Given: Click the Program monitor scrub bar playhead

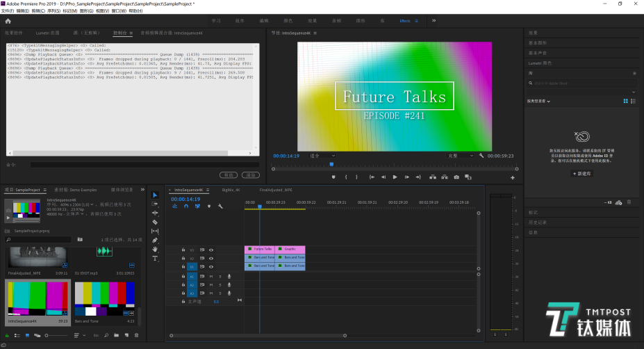Looking at the screenshot, I should point(331,164).
